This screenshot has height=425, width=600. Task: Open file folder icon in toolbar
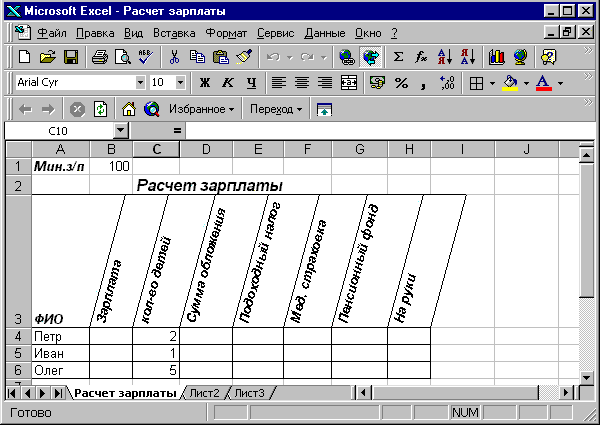click(x=48, y=57)
